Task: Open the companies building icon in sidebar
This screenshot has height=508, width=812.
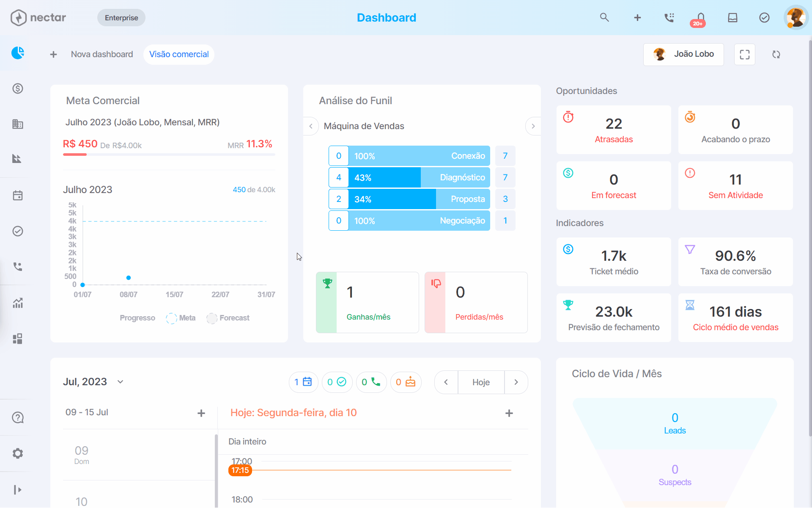Action: (x=18, y=124)
